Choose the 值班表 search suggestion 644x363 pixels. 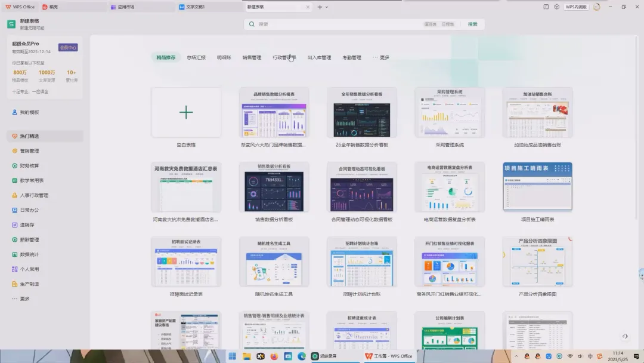point(430,24)
